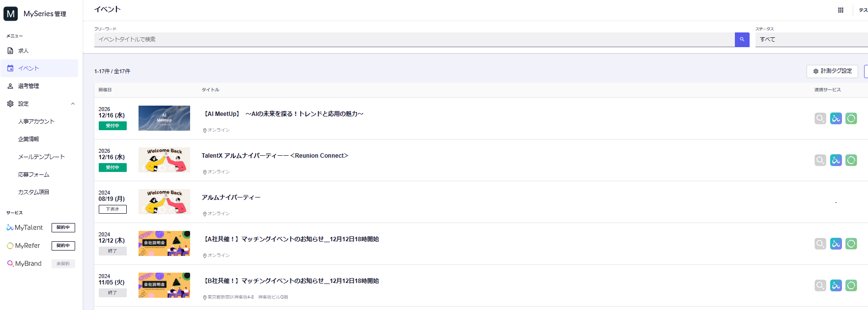Click the MySeries logo icon
The height and width of the screenshot is (310, 868).
pyautogui.click(x=11, y=14)
